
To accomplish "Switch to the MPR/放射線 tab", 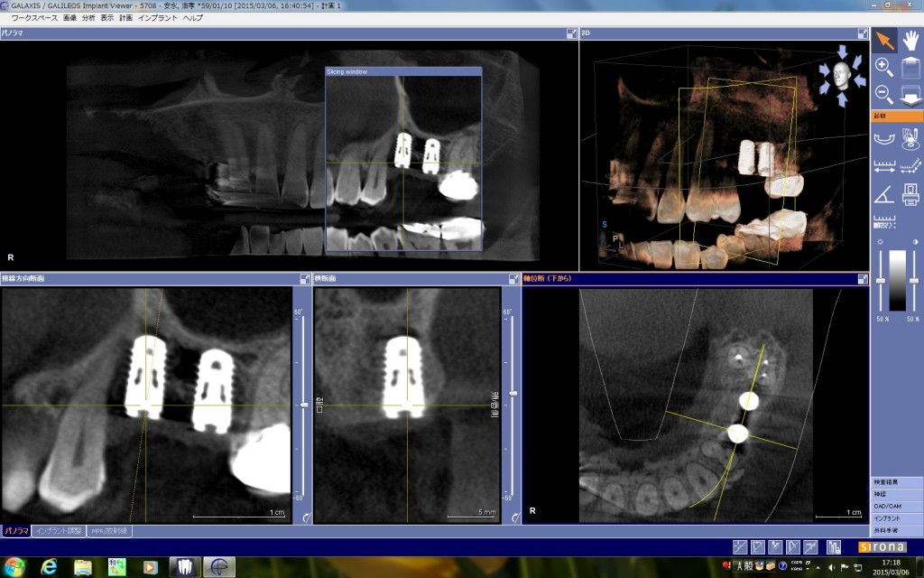I will point(109,531).
